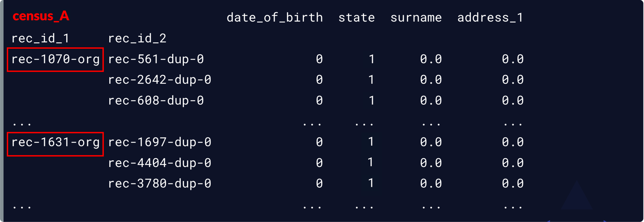Click the address_1 value for rec-4404-dup-0
Image resolution: width=644 pixels, height=222 pixels.
click(513, 163)
